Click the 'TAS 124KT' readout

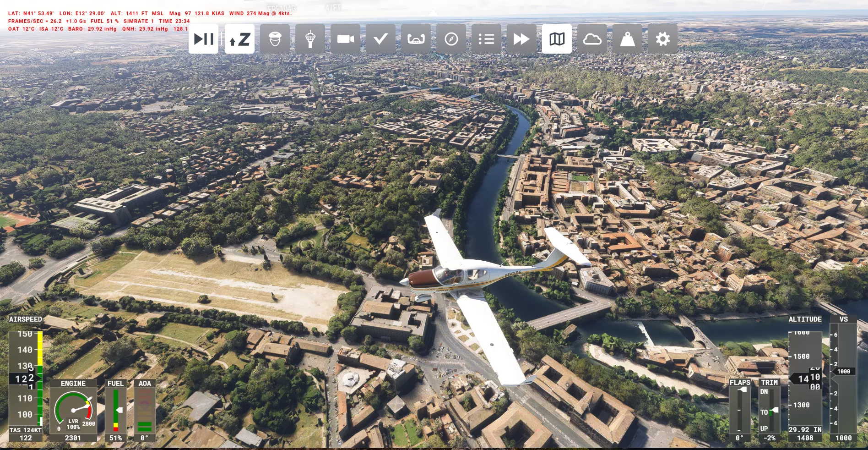(26, 430)
